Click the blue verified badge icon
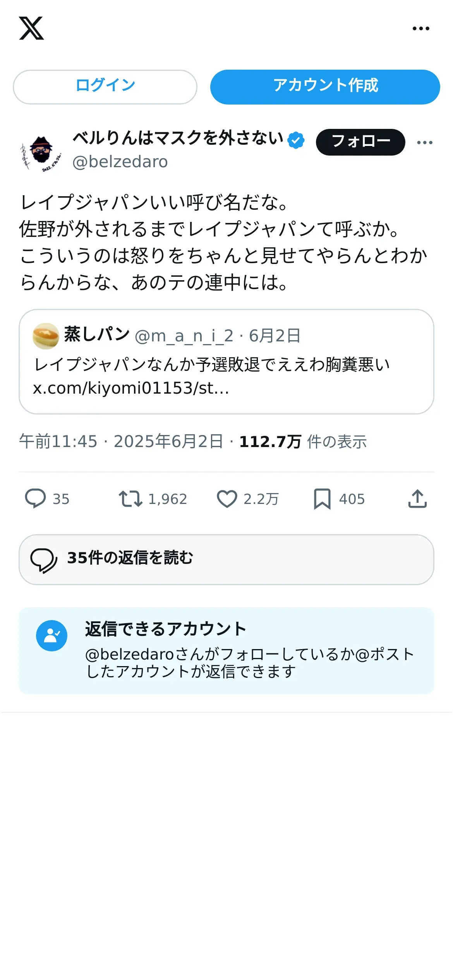 296,140
